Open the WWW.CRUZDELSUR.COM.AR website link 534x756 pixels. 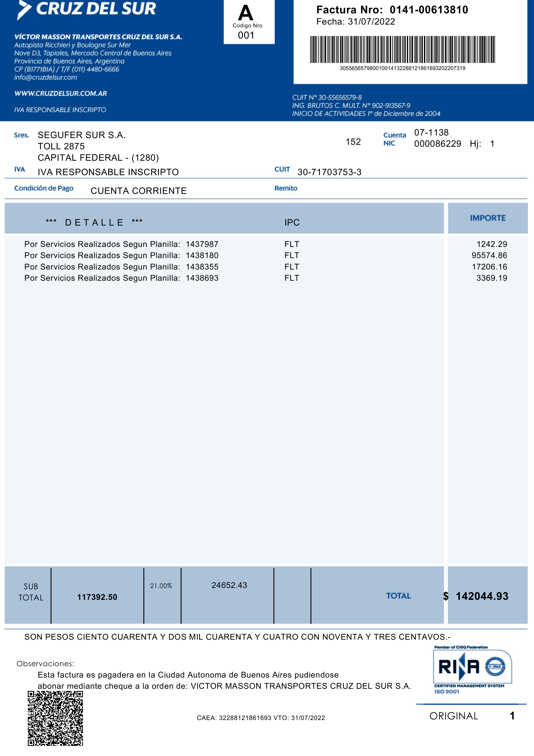(x=61, y=94)
